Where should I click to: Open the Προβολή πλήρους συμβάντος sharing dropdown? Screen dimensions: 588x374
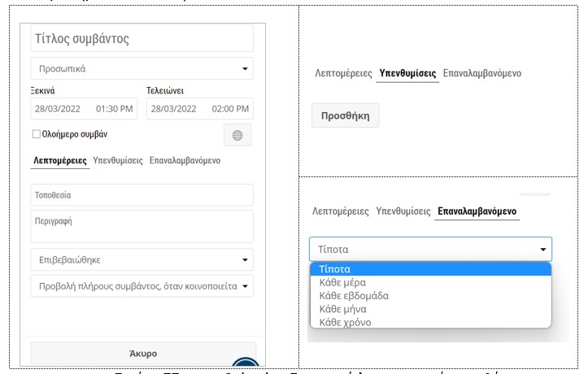pyautogui.click(x=142, y=286)
